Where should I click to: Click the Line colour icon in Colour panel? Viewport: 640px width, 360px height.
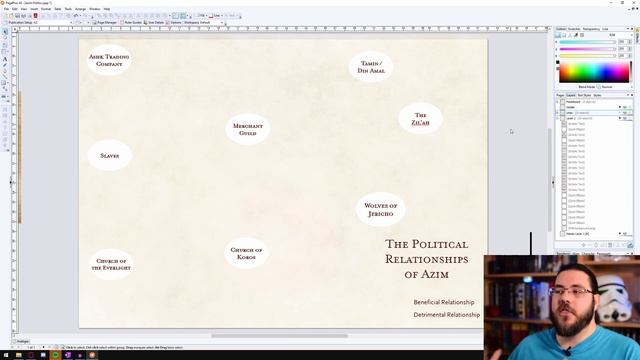point(564,35)
